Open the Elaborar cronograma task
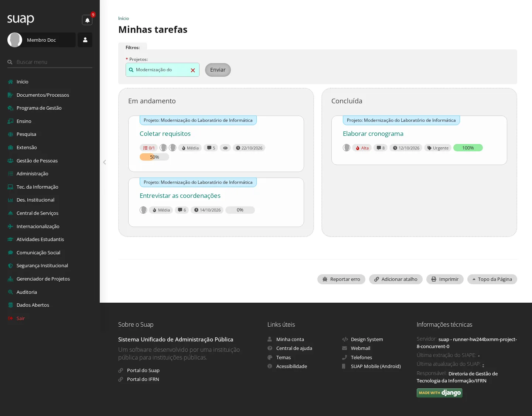This screenshot has width=532, height=416. (373, 134)
